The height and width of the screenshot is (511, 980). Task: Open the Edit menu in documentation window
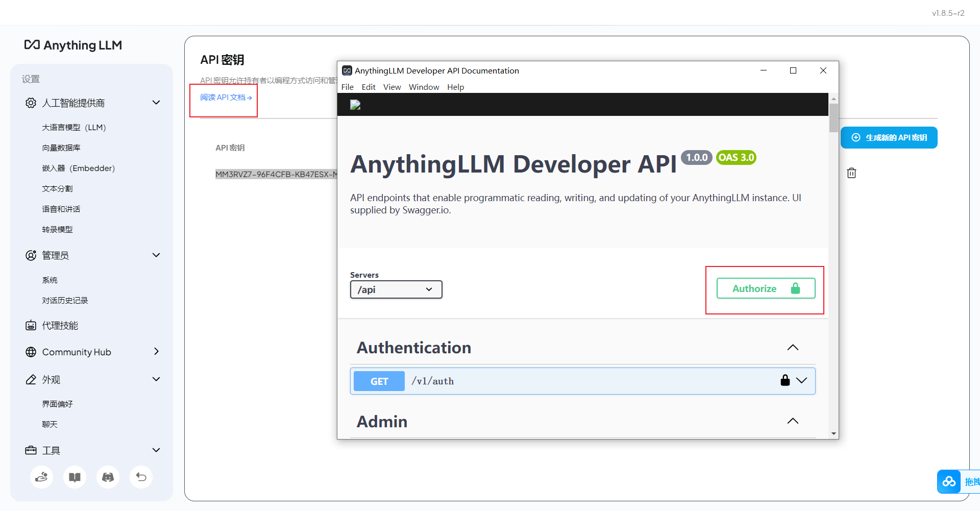point(369,87)
